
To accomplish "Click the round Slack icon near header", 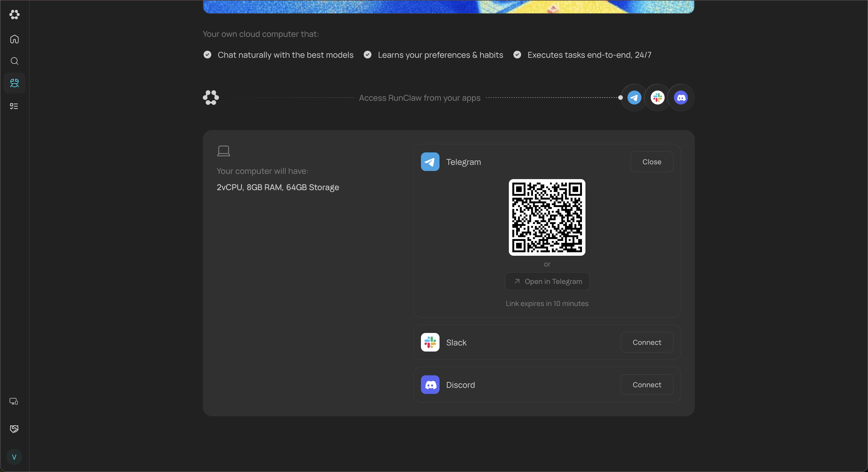I will tap(657, 98).
